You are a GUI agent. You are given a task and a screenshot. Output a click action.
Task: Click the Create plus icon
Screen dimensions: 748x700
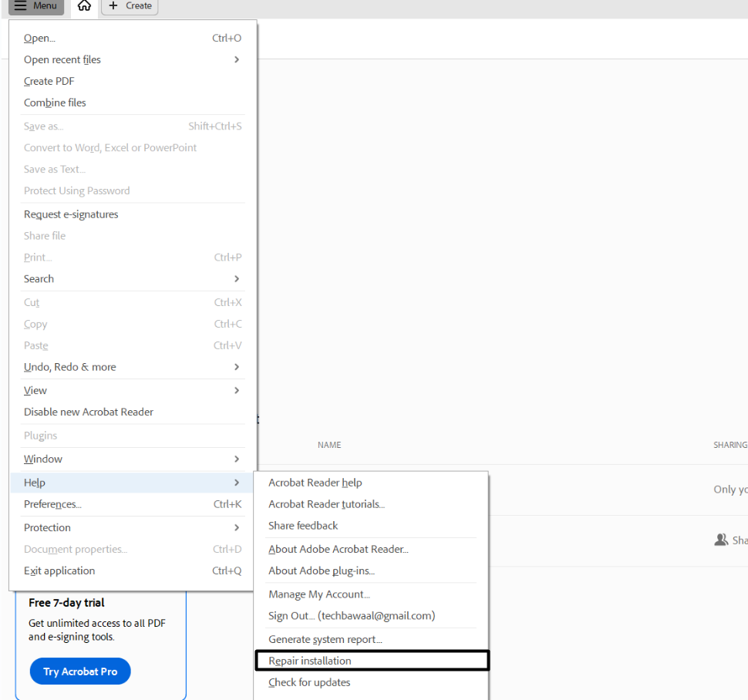click(129, 6)
